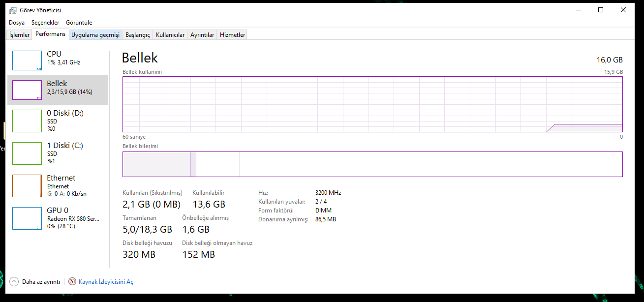Select the CPU mini graph thumbnail
Screen dimensions: 644x302
coord(27,60)
